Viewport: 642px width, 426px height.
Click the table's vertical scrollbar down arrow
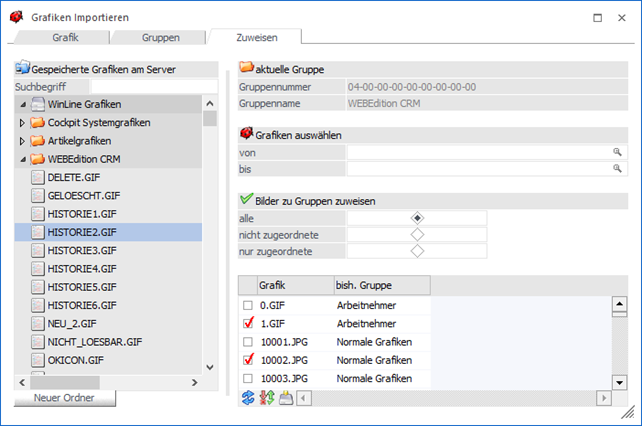[620, 381]
